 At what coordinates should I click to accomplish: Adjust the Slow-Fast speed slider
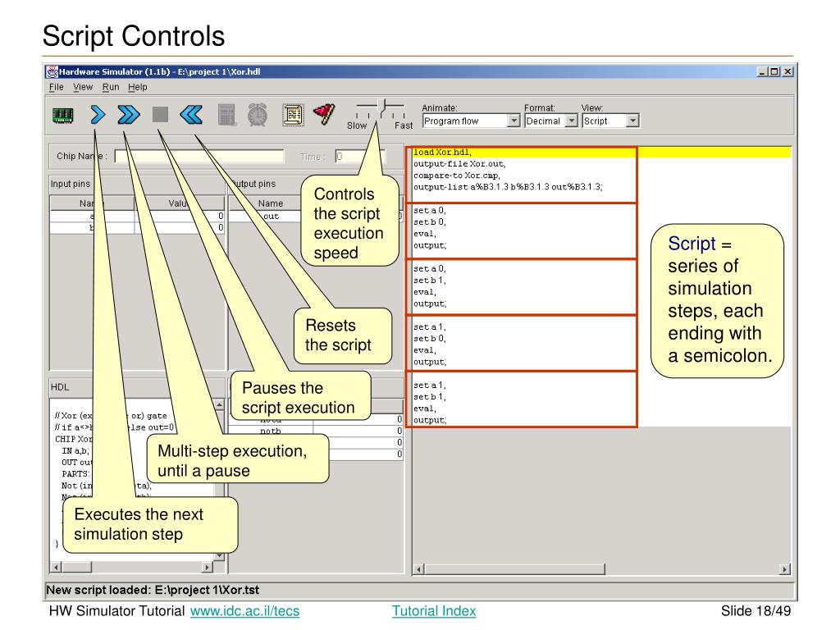[x=381, y=108]
